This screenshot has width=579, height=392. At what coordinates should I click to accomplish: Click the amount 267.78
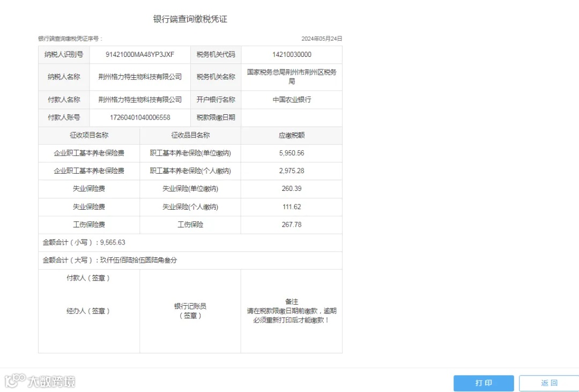[292, 225]
